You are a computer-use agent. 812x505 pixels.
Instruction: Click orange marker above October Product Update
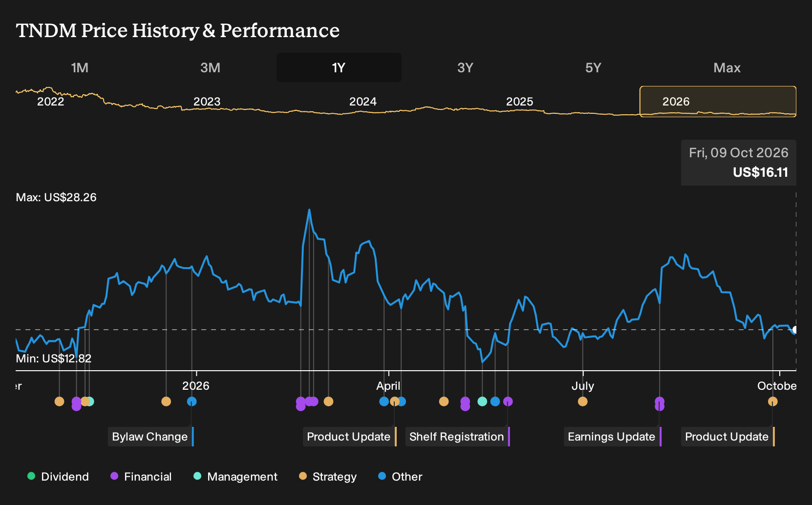coord(772,401)
